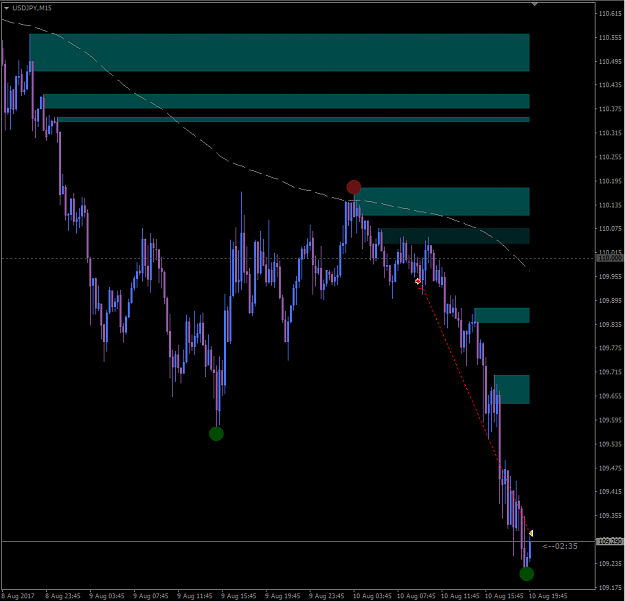
Task: Click the <--02:35 candle timer text
Action: click(560, 546)
